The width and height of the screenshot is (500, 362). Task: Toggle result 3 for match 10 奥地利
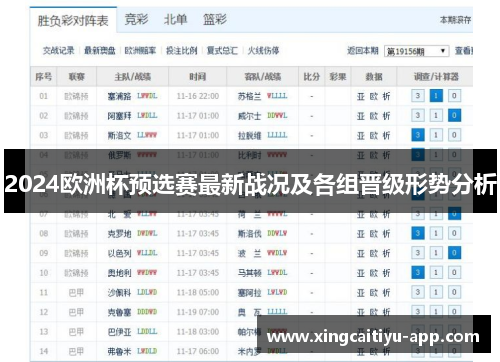coord(418,273)
